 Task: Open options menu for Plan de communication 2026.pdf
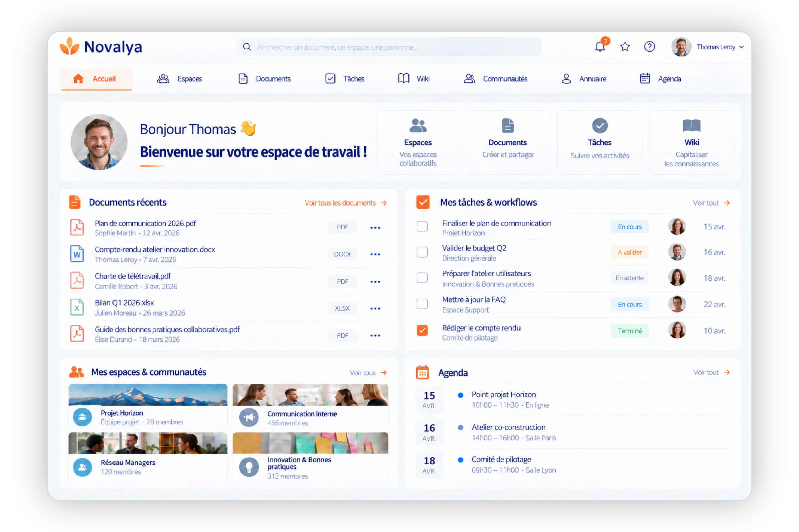[x=375, y=228]
